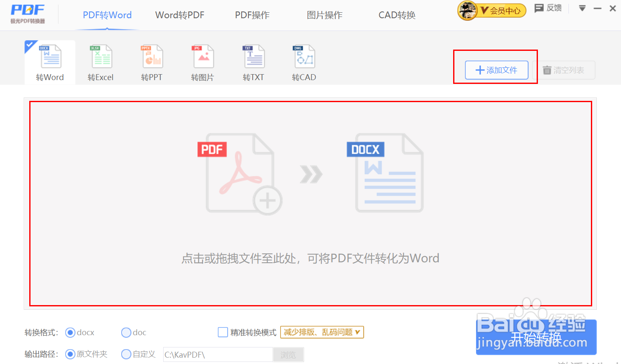This screenshot has width=621, height=364.
Task: Click the 添加文件 add files button
Action: click(x=496, y=70)
